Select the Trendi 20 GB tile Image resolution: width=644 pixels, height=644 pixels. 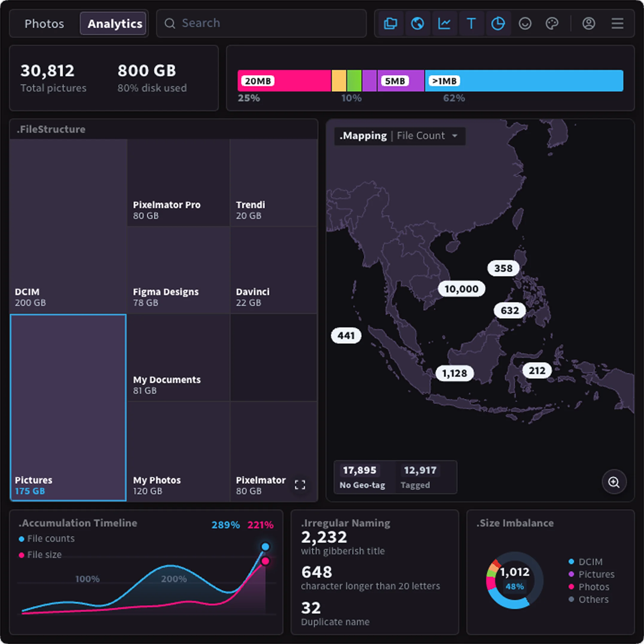tap(274, 183)
